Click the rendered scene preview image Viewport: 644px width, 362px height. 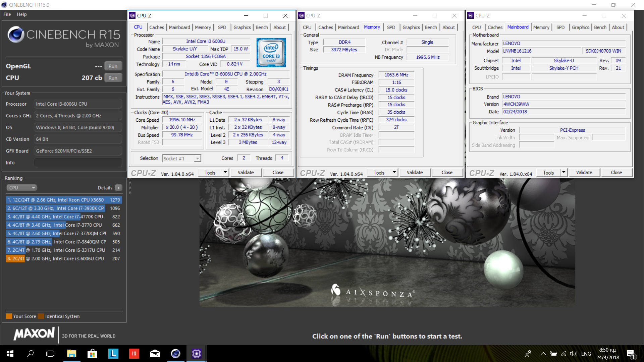(387, 243)
